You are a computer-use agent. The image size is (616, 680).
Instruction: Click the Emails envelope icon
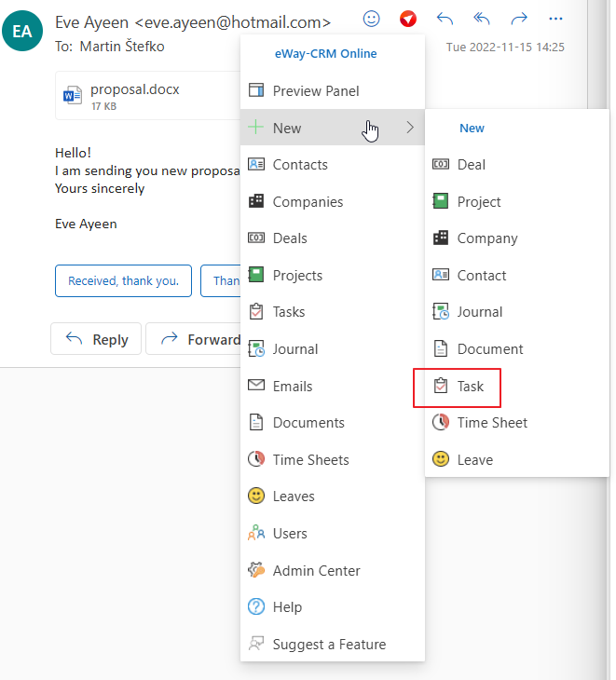(x=256, y=385)
